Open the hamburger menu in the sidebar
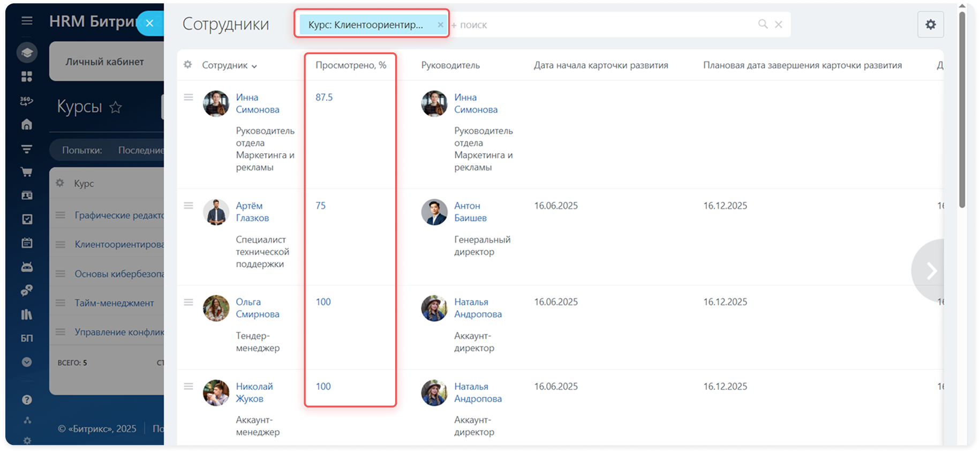Viewport: 980px width, 453px height. (27, 21)
